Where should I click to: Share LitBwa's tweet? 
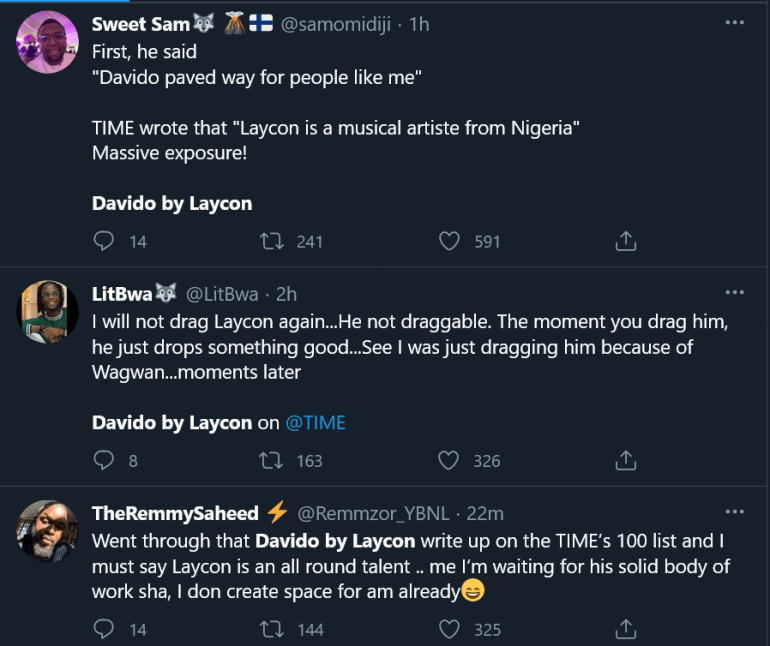pos(626,460)
